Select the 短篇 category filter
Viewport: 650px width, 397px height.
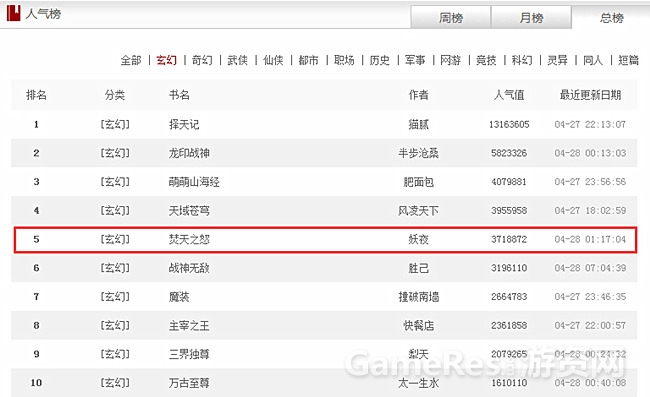tap(628, 61)
